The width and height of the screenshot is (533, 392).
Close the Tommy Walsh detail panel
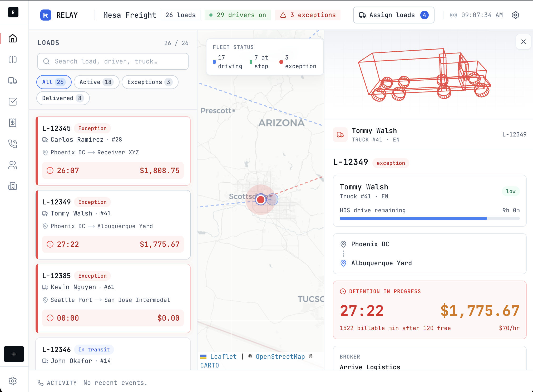(x=523, y=42)
